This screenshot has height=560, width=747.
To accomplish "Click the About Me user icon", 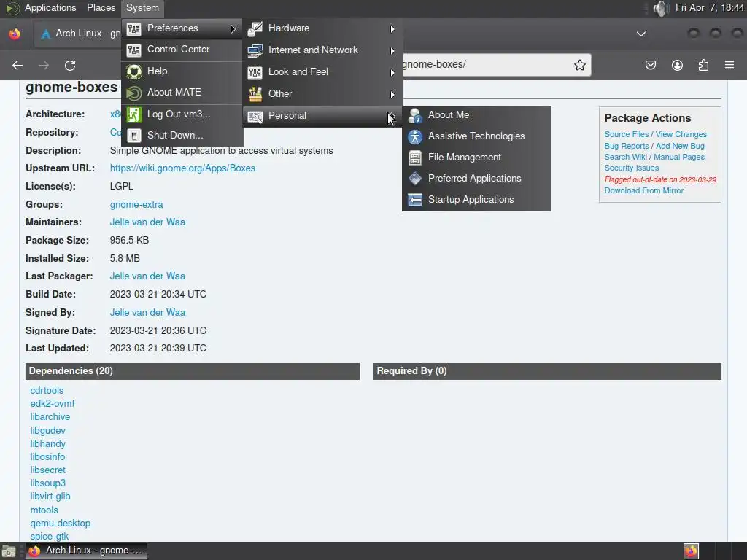I will (x=415, y=115).
